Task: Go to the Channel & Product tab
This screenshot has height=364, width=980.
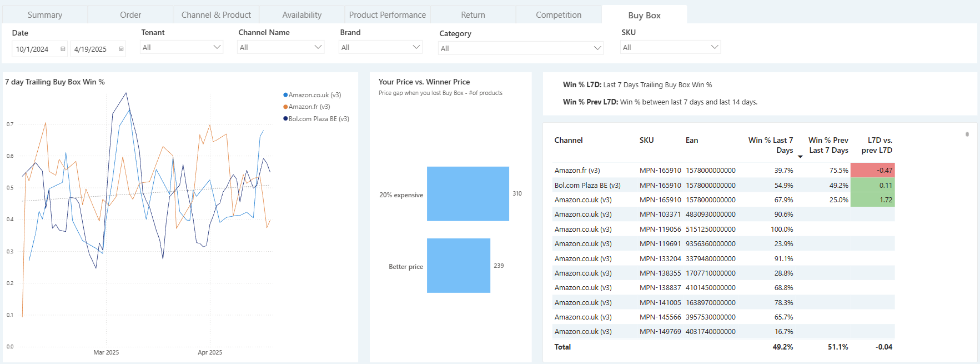Action: (x=216, y=15)
